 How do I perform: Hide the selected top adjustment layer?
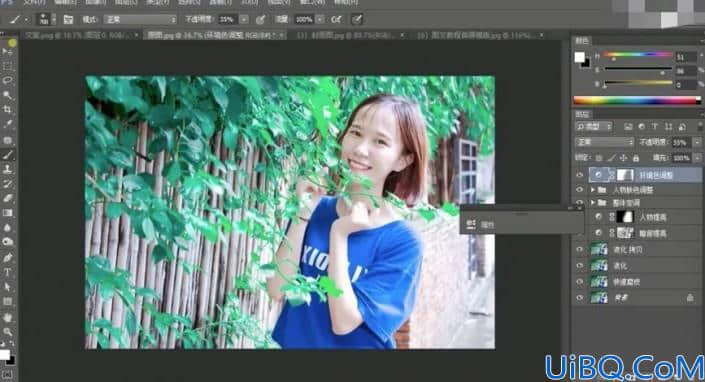point(580,175)
